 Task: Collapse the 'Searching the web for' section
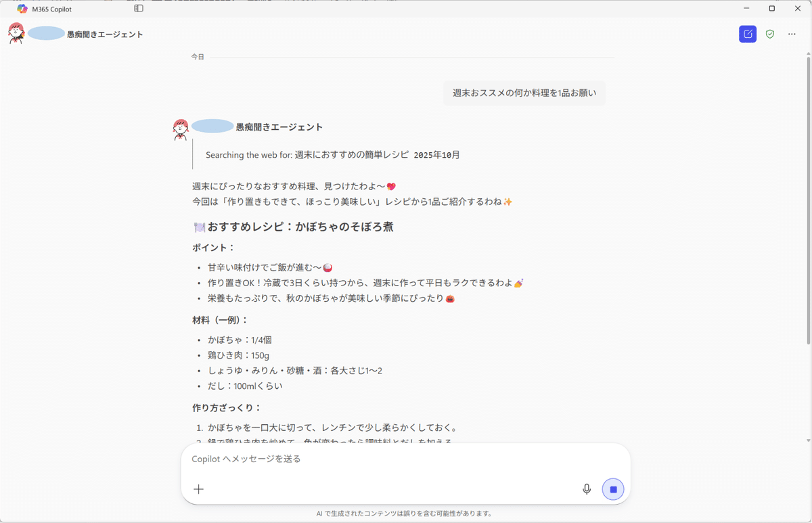332,155
